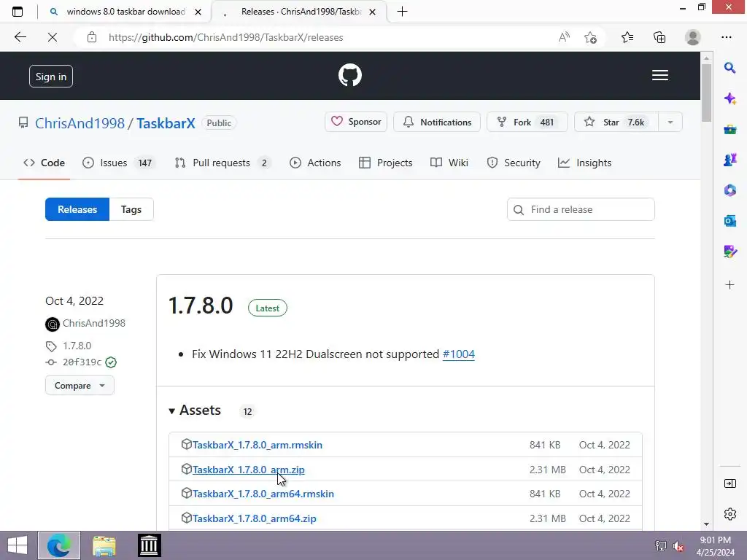The width and height of the screenshot is (747, 560).
Task: Open the Security tab
Action: [x=513, y=163]
